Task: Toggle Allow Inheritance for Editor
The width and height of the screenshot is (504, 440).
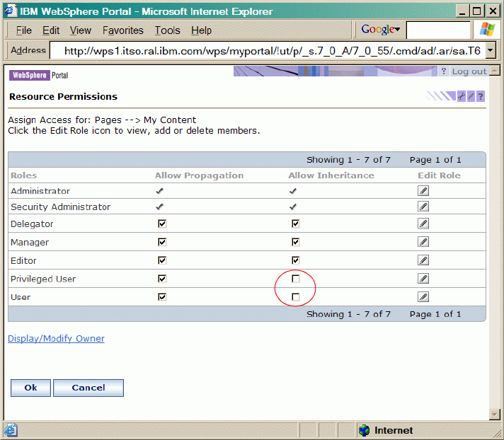Action: (296, 260)
